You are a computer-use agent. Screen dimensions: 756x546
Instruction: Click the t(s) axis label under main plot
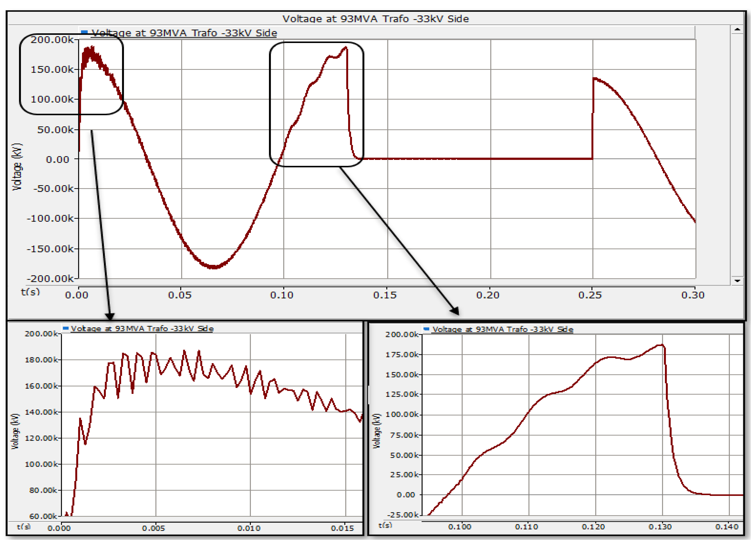click(30, 292)
